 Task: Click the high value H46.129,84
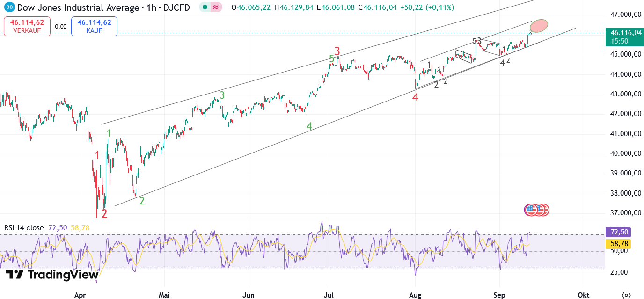(x=294, y=7)
